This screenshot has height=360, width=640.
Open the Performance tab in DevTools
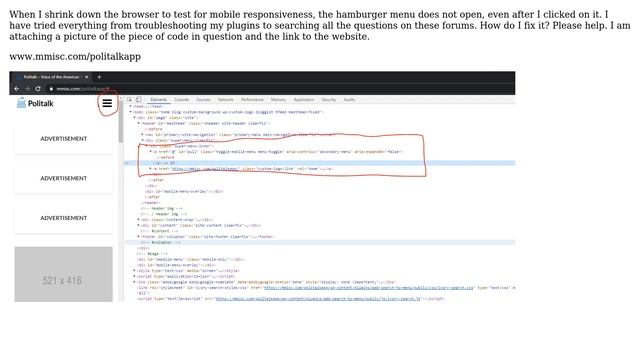point(252,100)
